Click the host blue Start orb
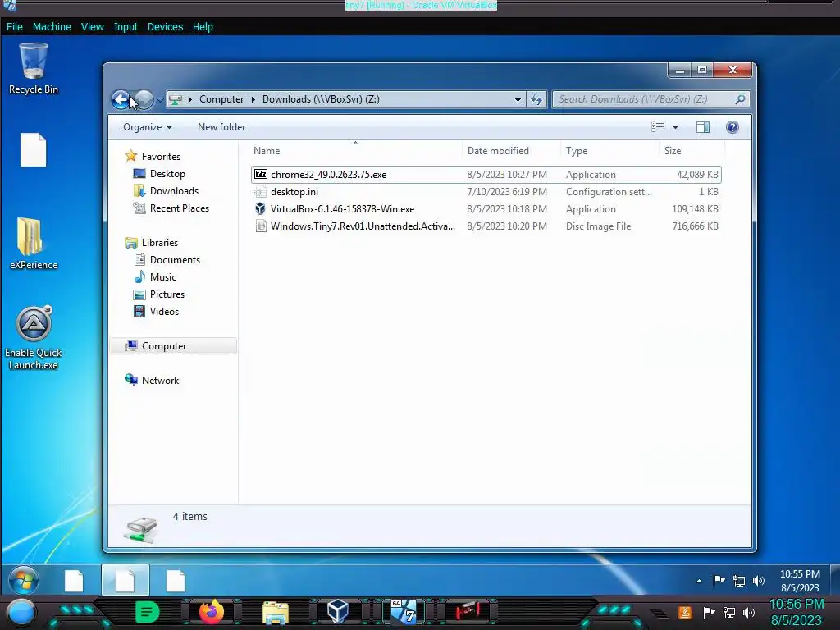Screen dimensions: 840x630 click(21, 613)
